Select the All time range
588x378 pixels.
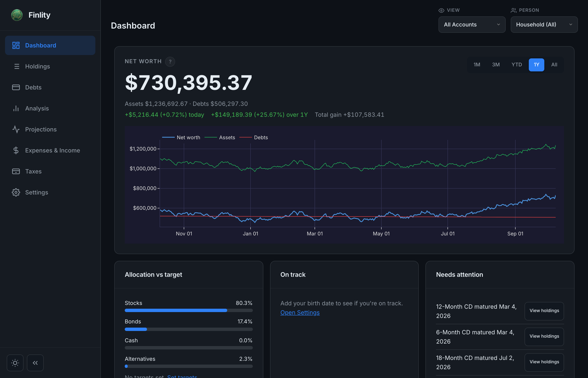[x=554, y=65]
